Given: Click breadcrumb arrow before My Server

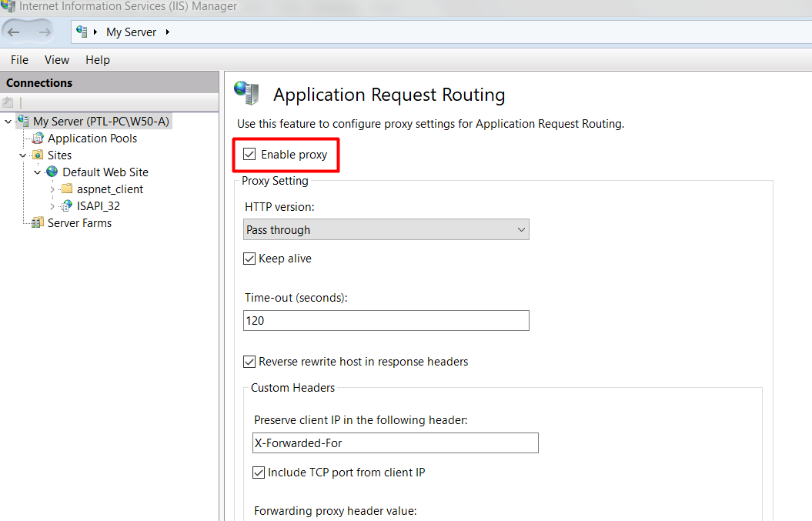Looking at the screenshot, I should [x=95, y=32].
